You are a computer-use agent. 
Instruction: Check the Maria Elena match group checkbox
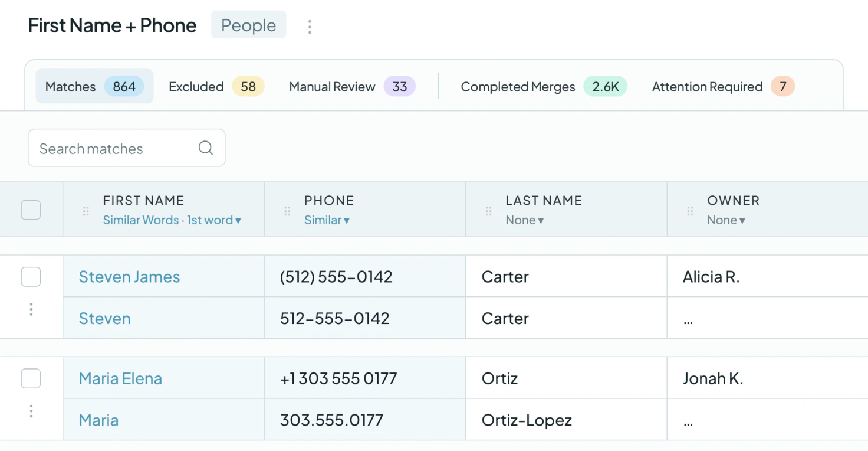point(31,378)
